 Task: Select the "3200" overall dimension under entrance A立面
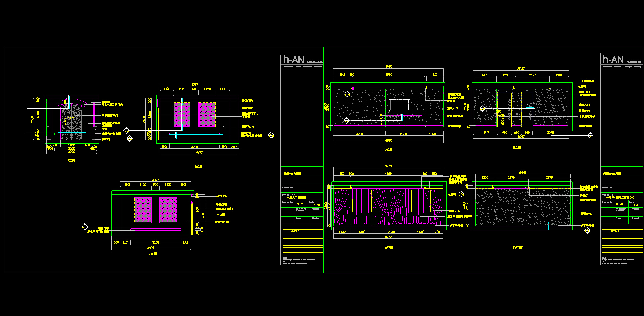pyautogui.click(x=71, y=152)
